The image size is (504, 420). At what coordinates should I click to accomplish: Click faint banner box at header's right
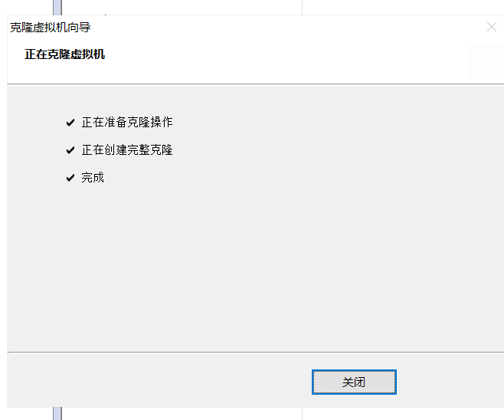tap(486, 62)
